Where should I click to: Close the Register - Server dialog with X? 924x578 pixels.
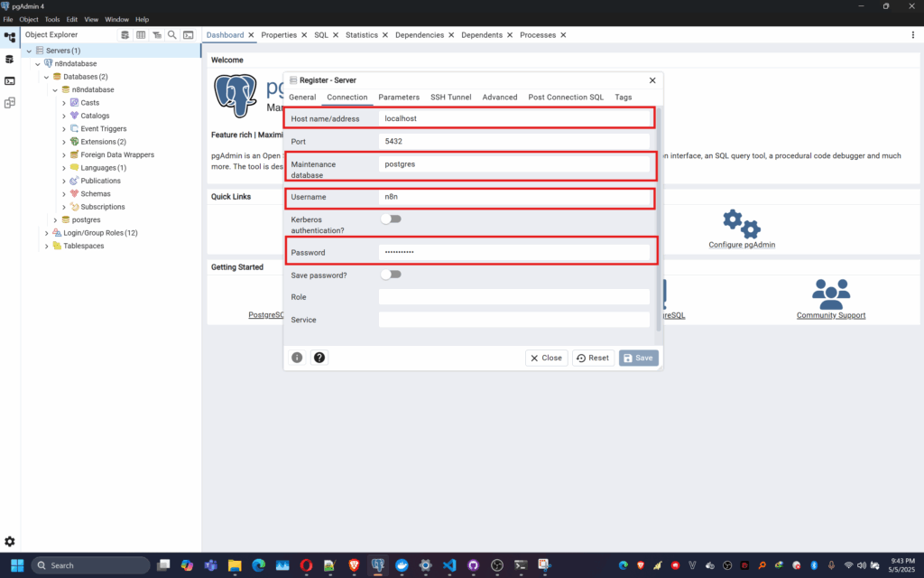[652, 80]
